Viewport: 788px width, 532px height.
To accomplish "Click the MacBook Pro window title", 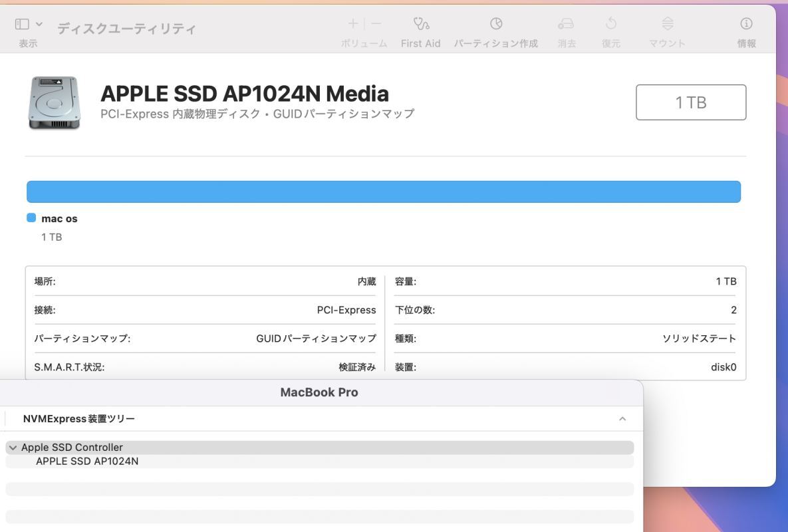I will click(319, 392).
